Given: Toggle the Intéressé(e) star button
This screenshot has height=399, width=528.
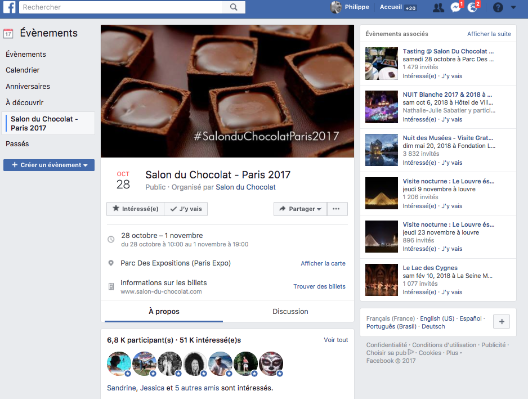Looking at the screenshot, I should tap(135, 209).
